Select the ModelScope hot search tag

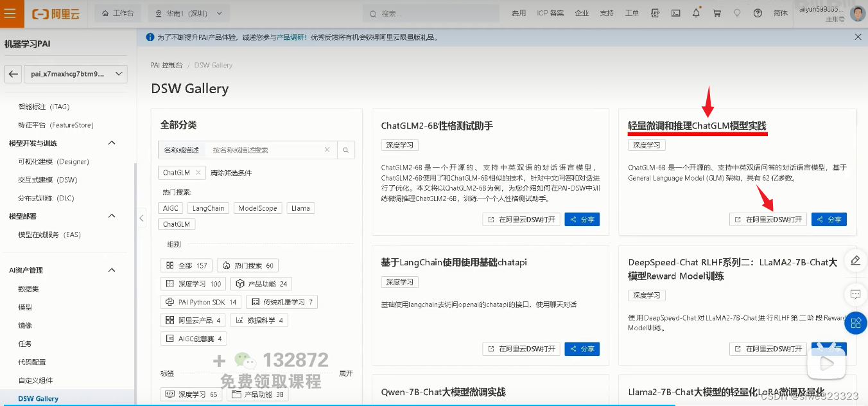(258, 208)
